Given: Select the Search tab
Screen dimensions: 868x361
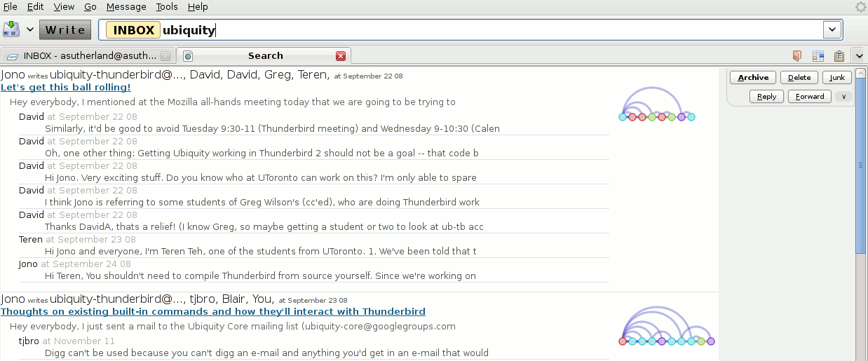Looking at the screenshot, I should tap(264, 56).
